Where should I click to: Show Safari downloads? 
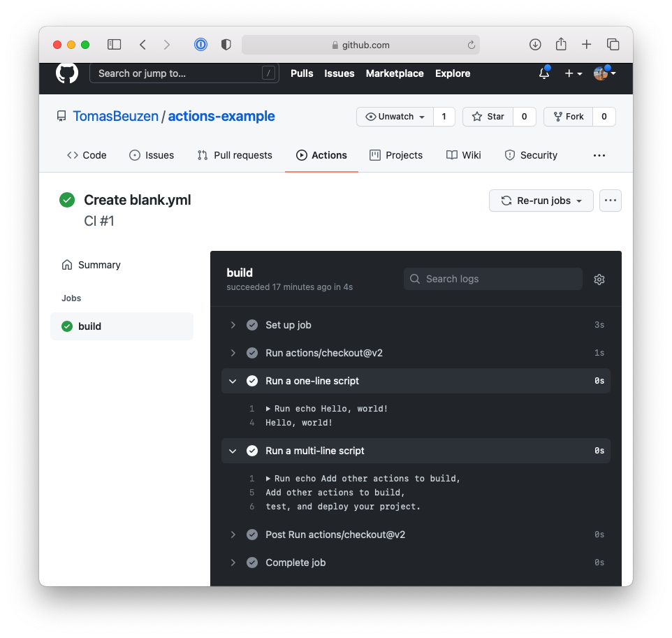pos(535,44)
